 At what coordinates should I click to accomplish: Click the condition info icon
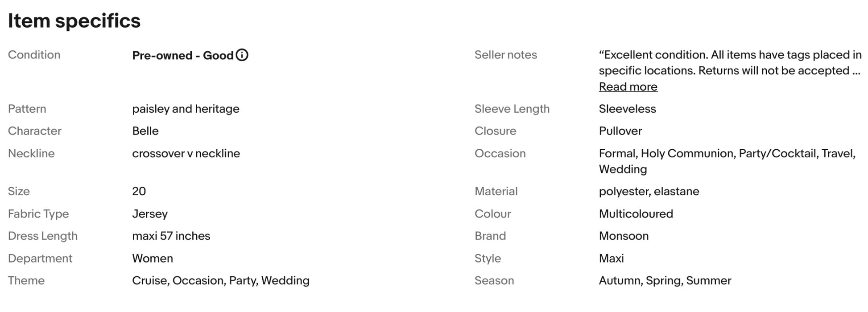point(242,55)
